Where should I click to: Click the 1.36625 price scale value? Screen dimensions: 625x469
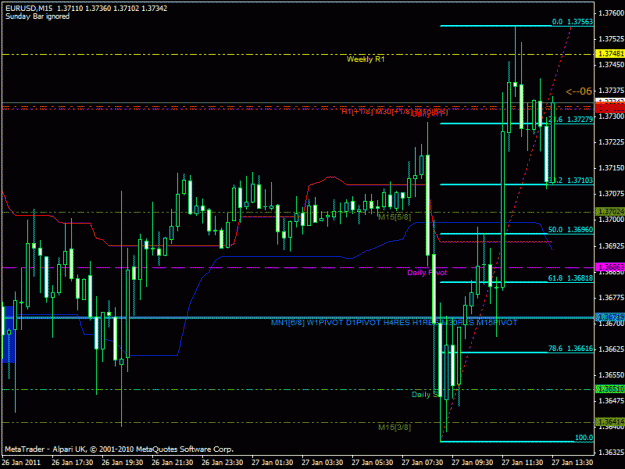[611, 349]
